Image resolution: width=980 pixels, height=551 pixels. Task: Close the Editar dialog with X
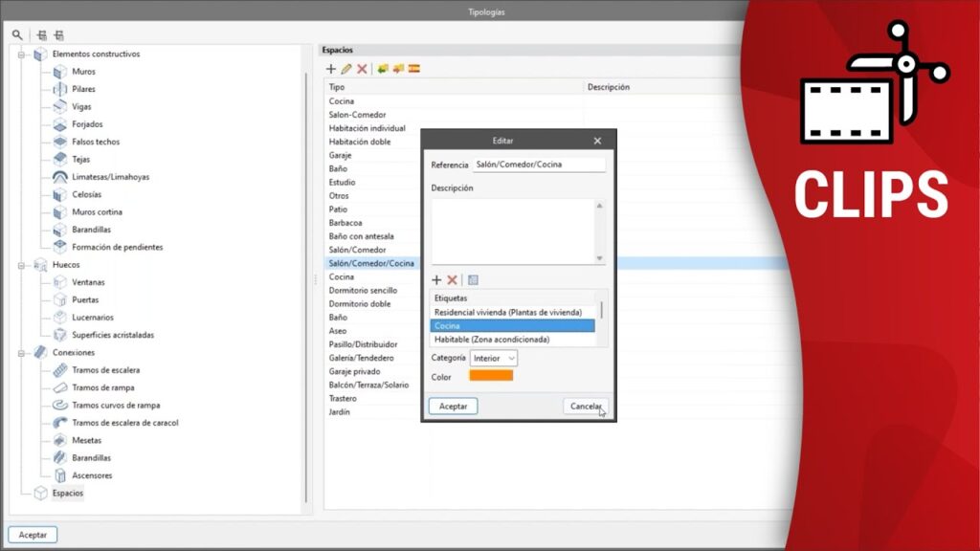[x=597, y=141]
